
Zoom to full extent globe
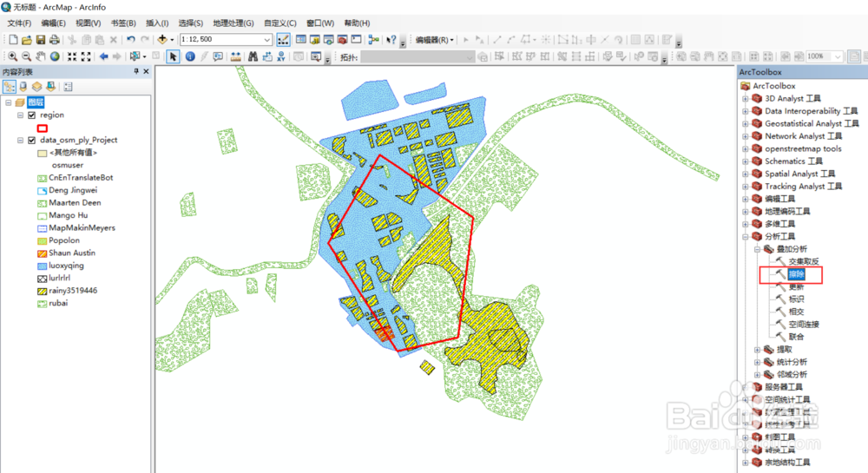[55, 56]
